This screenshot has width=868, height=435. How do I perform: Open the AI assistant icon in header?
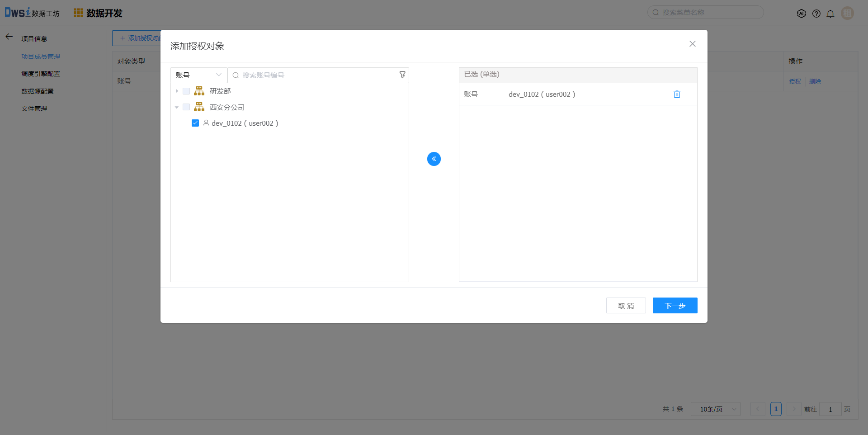coord(801,14)
